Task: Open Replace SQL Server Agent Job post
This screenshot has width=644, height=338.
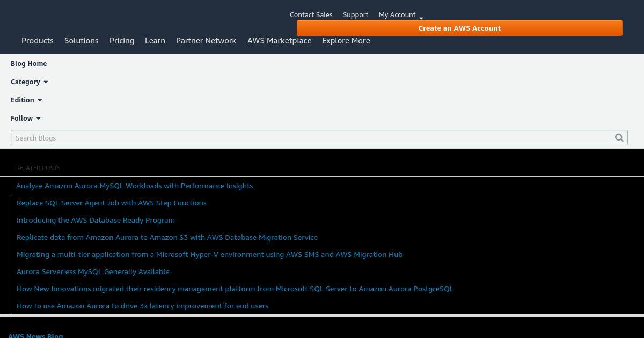Action: [112, 203]
